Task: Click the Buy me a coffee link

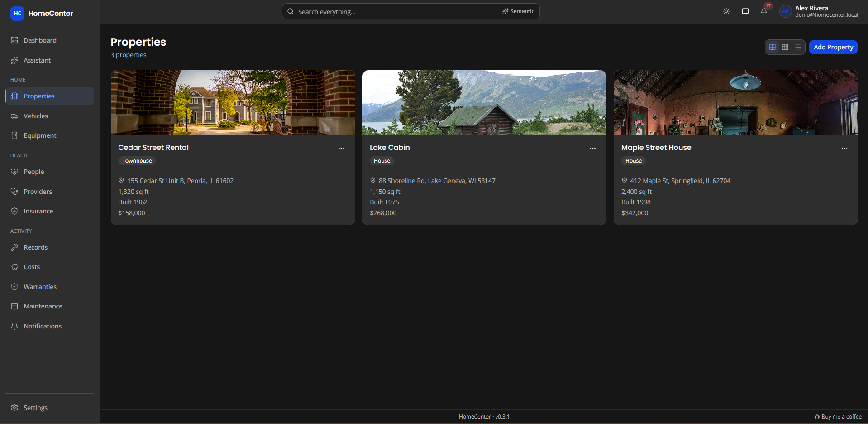Action: 838,417
